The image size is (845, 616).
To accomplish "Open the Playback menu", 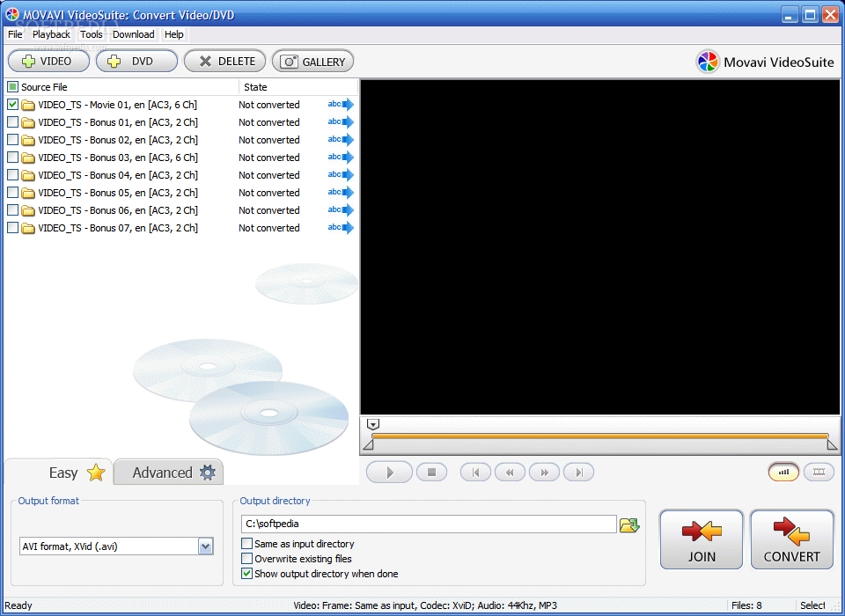I will (51, 34).
